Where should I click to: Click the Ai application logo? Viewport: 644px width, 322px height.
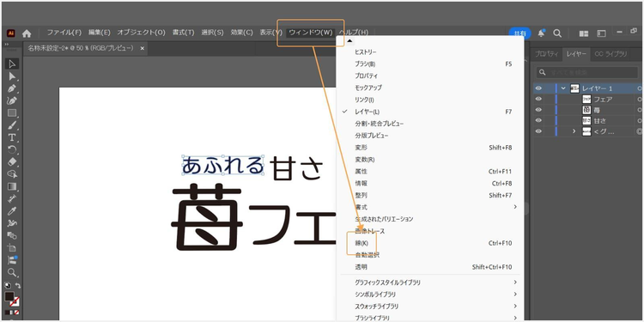11,33
